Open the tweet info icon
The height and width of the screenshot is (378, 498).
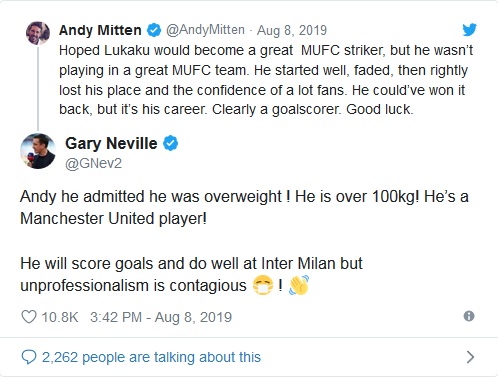tap(469, 316)
